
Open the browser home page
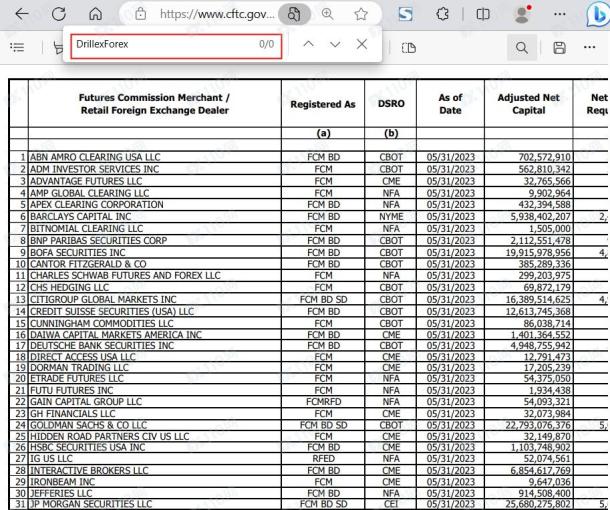95,14
